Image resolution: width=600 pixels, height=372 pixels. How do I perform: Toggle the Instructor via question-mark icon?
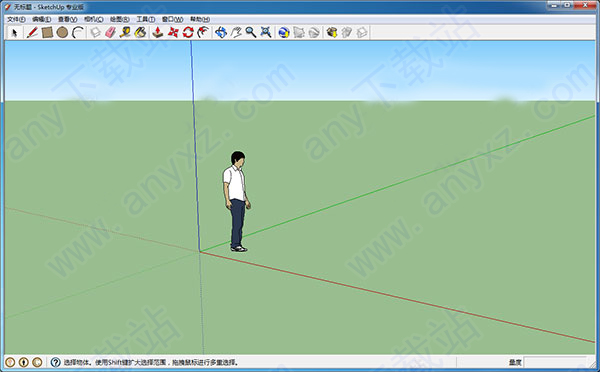[x=55, y=362]
